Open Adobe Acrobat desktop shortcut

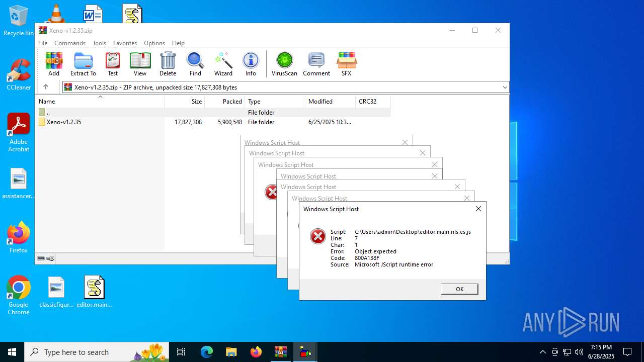point(19,133)
